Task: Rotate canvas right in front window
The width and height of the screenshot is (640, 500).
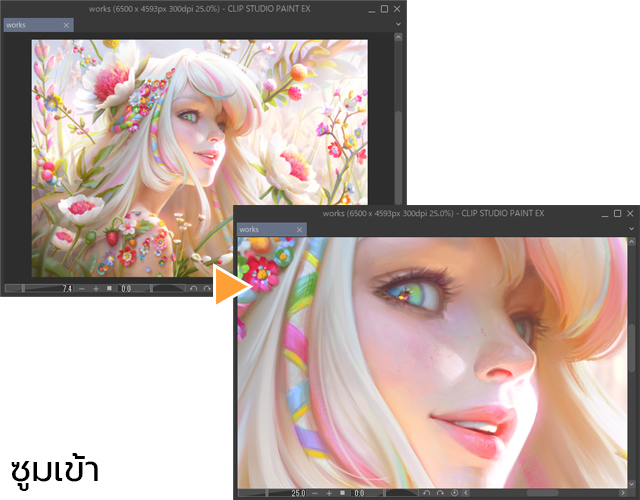Action: coord(440,493)
